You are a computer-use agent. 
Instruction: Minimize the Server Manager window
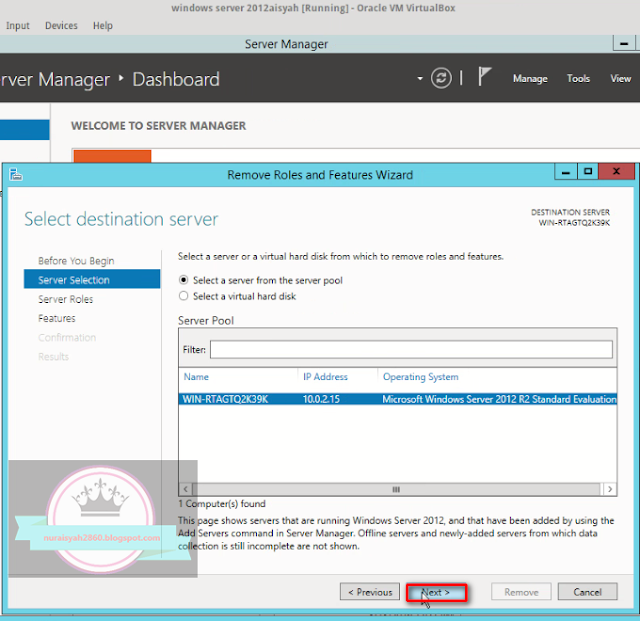624,43
